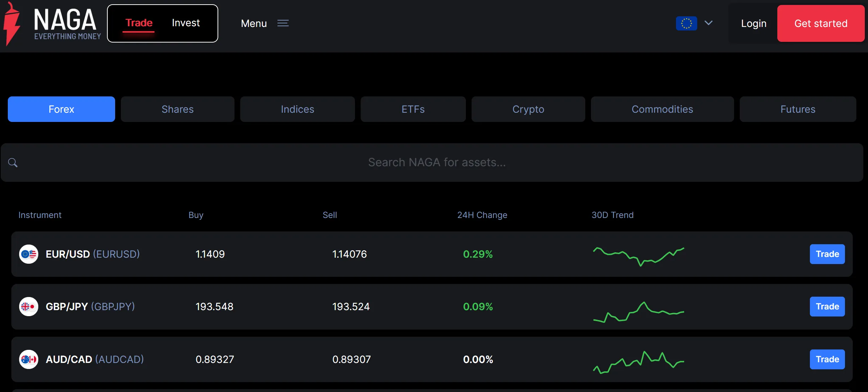
Task: Select the Forex tab
Action: click(x=61, y=109)
